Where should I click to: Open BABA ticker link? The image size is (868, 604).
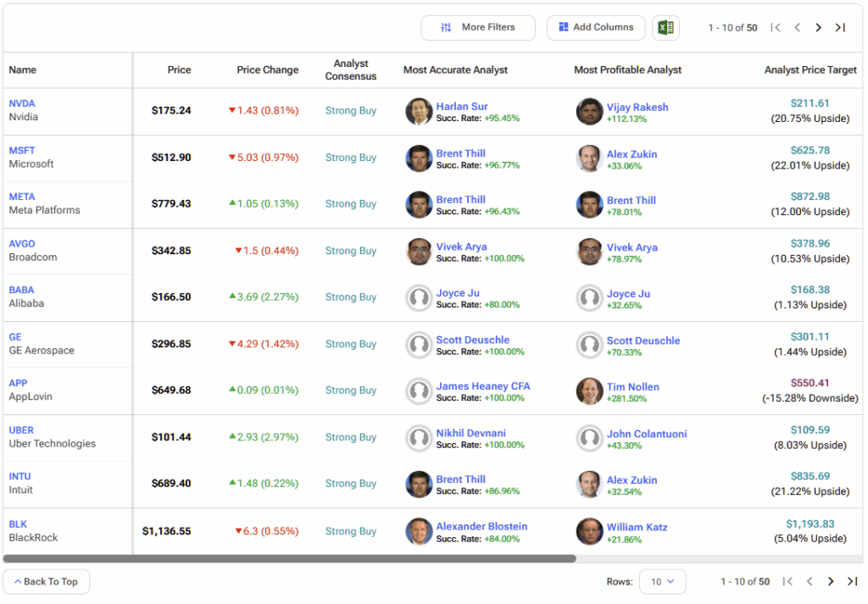tap(21, 290)
